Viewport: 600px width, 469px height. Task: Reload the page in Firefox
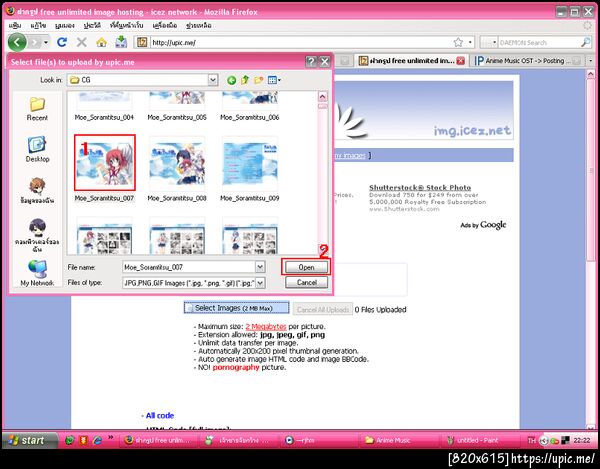point(62,42)
